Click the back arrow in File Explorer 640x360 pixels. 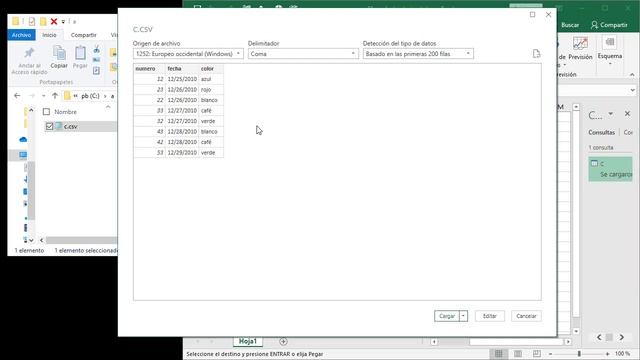pyautogui.click(x=17, y=96)
